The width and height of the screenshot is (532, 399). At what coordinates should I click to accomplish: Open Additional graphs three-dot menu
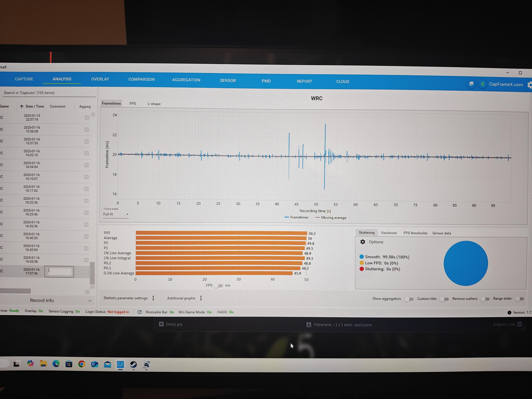(201, 298)
